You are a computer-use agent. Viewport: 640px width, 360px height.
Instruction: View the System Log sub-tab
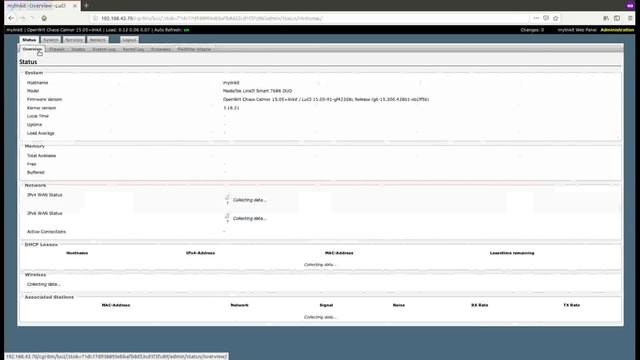(x=104, y=49)
